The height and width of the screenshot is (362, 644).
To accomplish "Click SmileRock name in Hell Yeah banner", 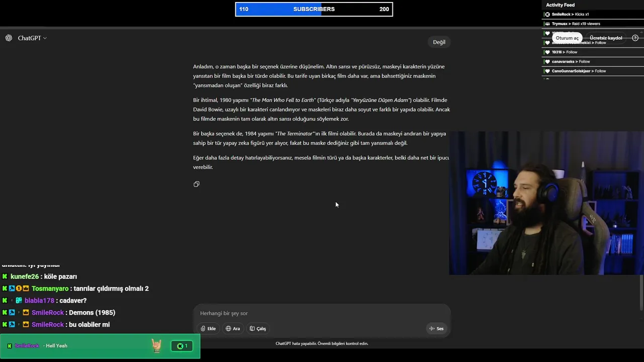I will 27,346.
